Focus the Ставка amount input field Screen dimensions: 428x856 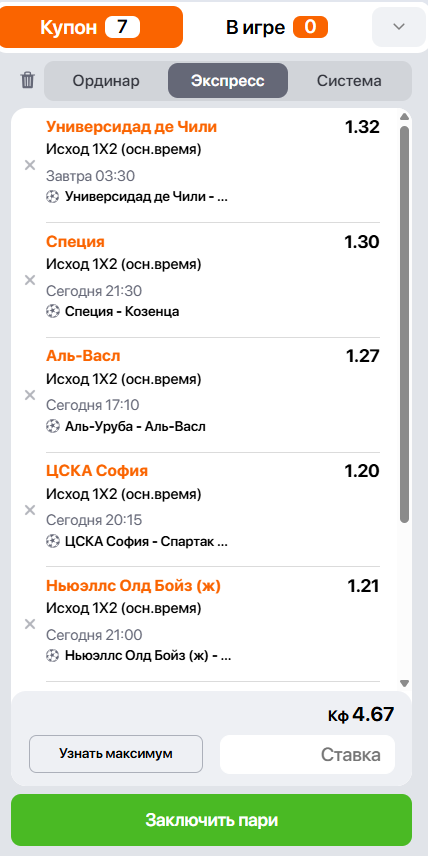point(307,754)
